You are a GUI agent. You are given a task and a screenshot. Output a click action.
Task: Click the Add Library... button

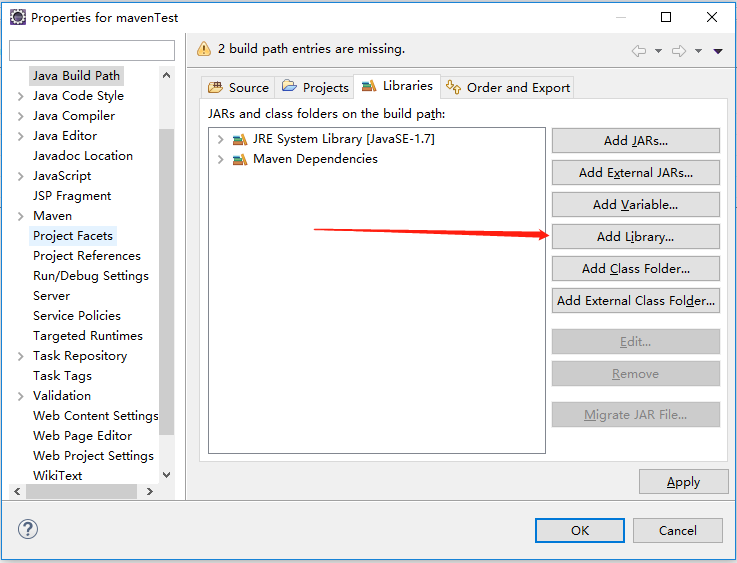coord(635,236)
